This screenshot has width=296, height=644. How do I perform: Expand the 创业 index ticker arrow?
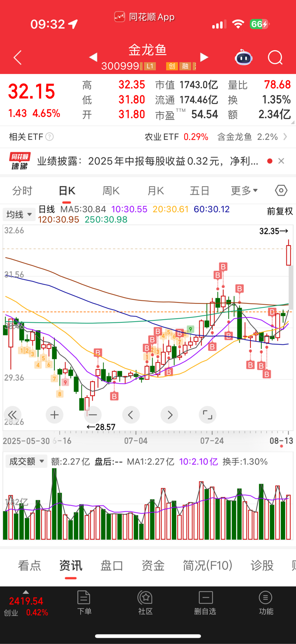pos(26,592)
